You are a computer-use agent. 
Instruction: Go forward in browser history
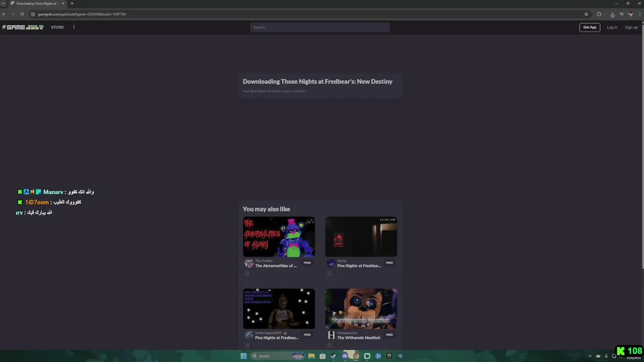pyautogui.click(x=13, y=14)
